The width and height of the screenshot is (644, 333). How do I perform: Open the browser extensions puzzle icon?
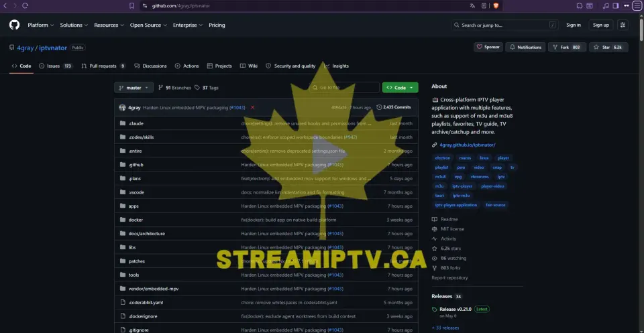(580, 6)
